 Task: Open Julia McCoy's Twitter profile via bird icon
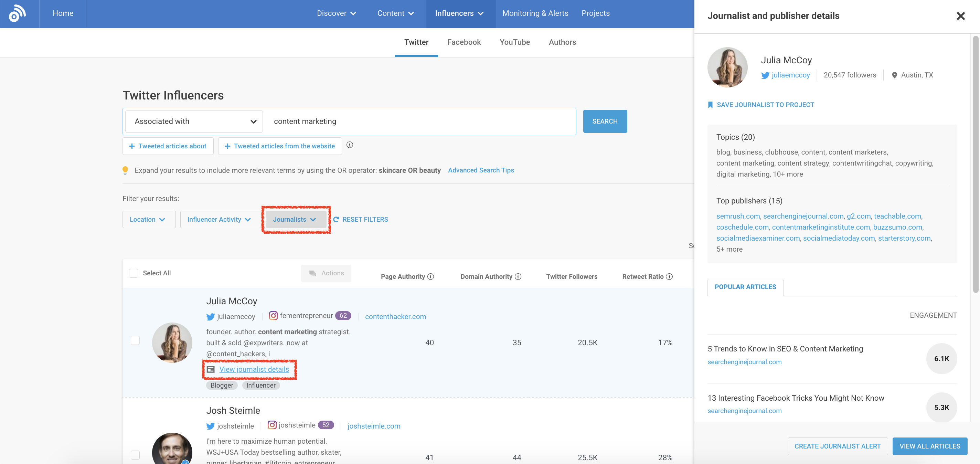tap(765, 75)
